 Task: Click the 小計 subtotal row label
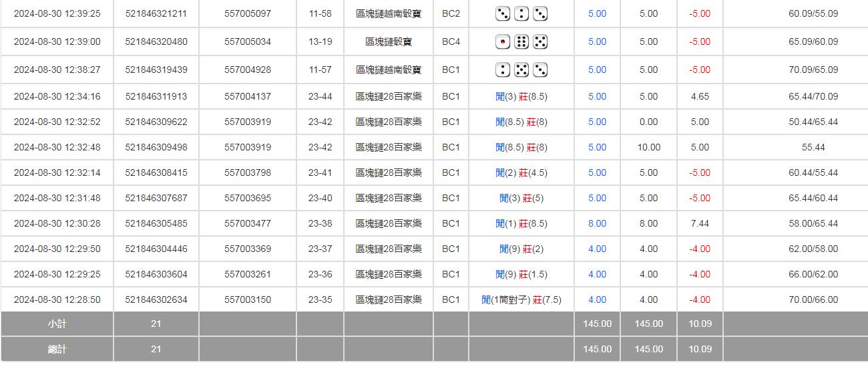tap(57, 324)
